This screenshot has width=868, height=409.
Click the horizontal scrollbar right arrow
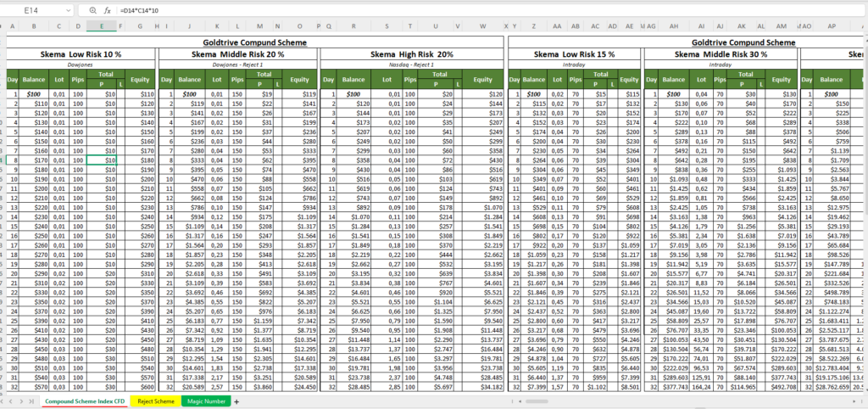tap(856, 401)
